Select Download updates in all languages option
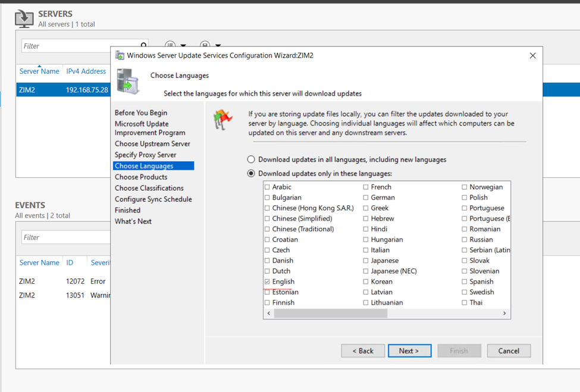The height and width of the screenshot is (392, 580). [251, 159]
